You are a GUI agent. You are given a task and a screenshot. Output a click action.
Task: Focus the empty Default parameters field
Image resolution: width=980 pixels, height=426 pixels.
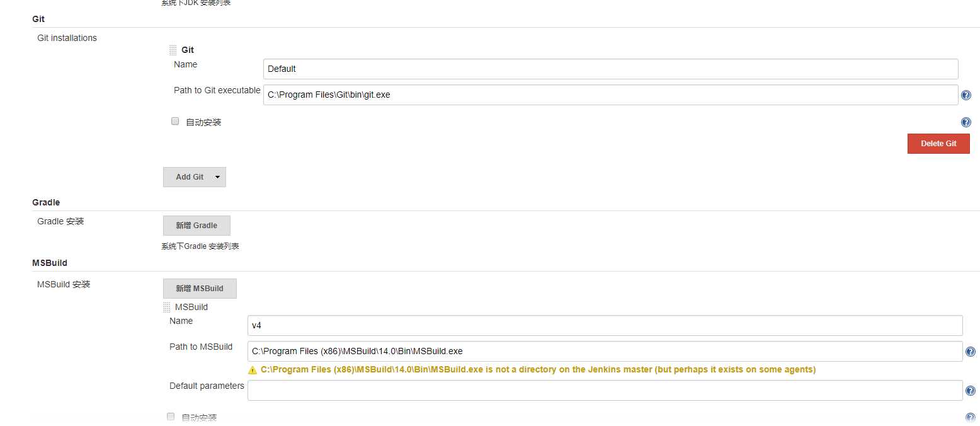pos(605,390)
